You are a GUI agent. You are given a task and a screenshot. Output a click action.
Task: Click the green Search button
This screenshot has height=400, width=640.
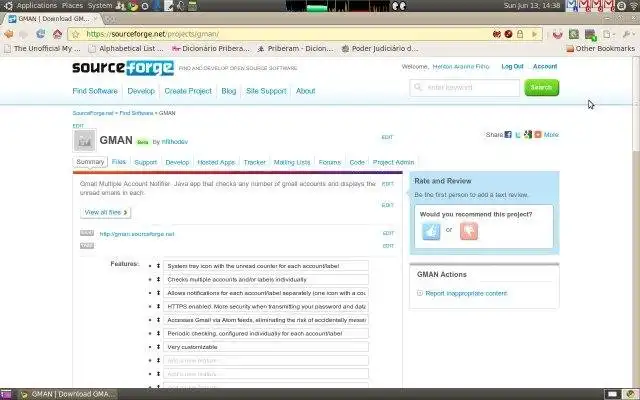[x=541, y=88]
